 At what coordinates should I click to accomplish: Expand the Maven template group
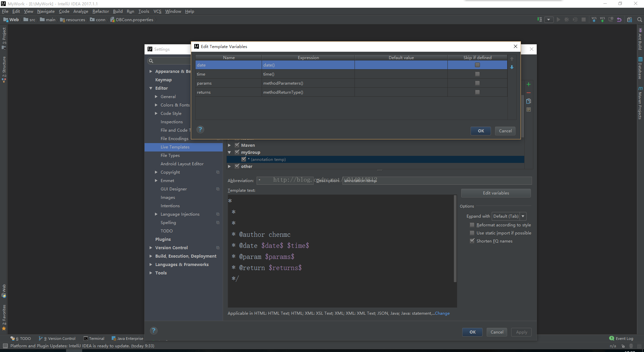pos(229,145)
